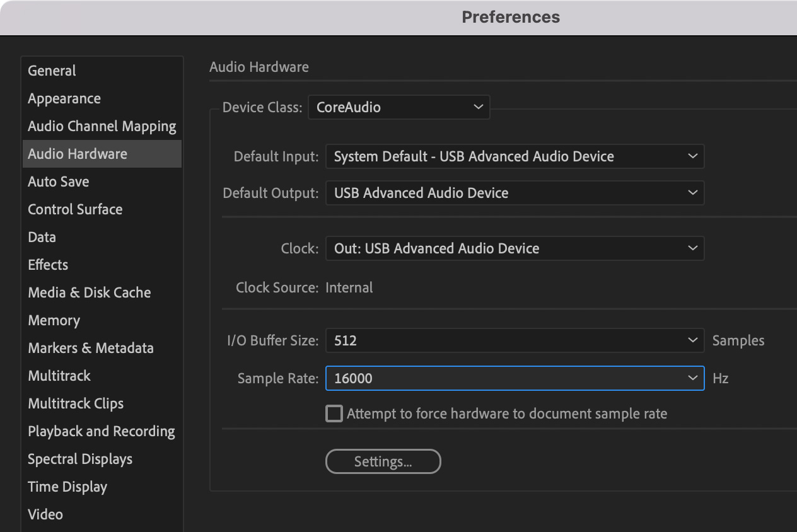797x532 pixels.
Task: Select the Audio Hardware category
Action: pyautogui.click(x=102, y=154)
